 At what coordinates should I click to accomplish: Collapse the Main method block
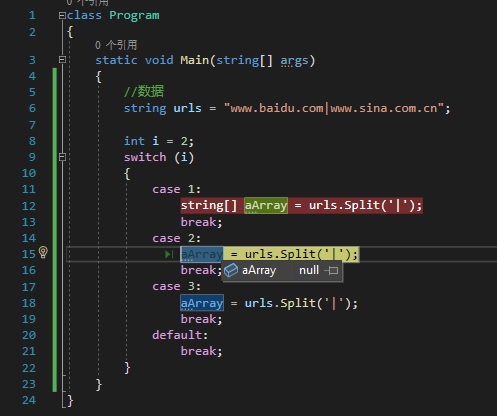[62, 60]
